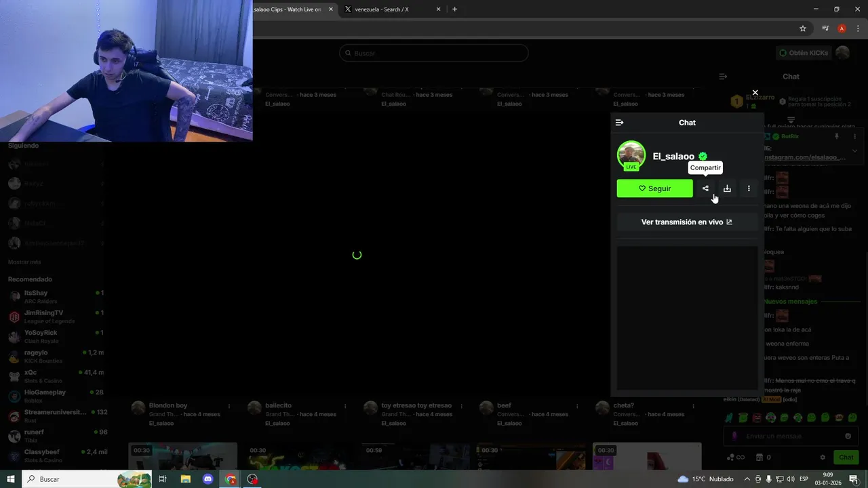Click the pin icon on BotRix message
Screen dimensions: 868x488
[x=836, y=136]
